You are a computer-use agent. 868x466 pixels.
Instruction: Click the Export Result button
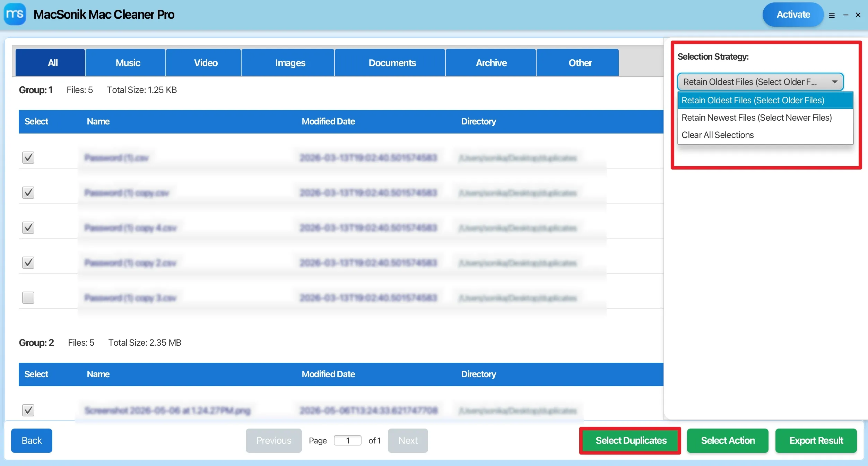point(816,440)
